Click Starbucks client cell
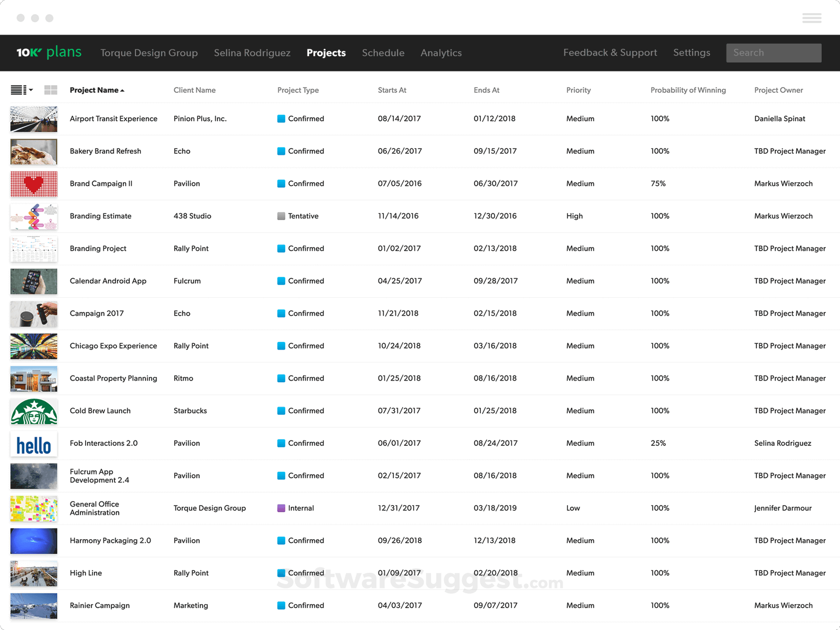This screenshot has width=840, height=630. coord(190,411)
